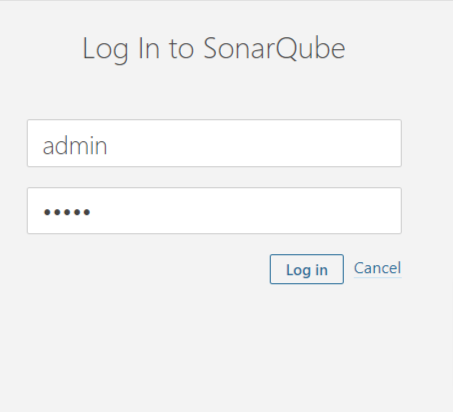The height and width of the screenshot is (412, 453).
Task: Click the Cancel link
Action: click(x=377, y=268)
